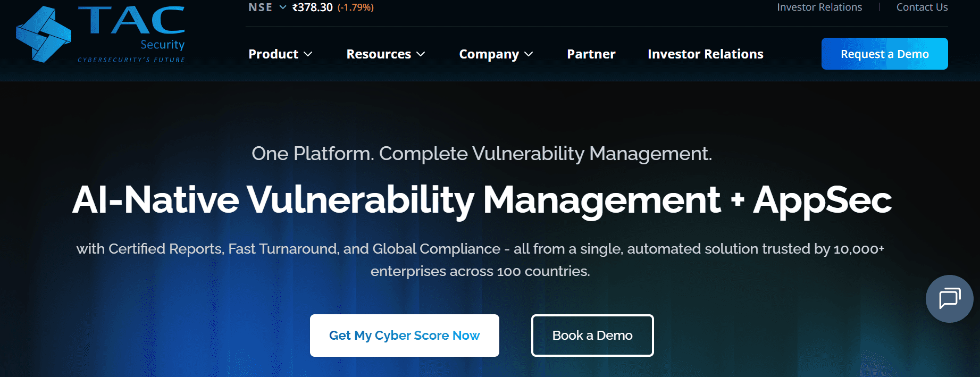Click the One Platform tagline text
The height and width of the screenshot is (377, 980).
[482, 154]
